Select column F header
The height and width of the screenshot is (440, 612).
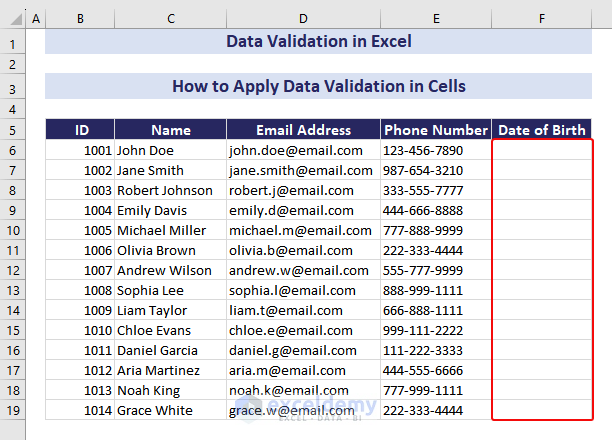(x=541, y=18)
